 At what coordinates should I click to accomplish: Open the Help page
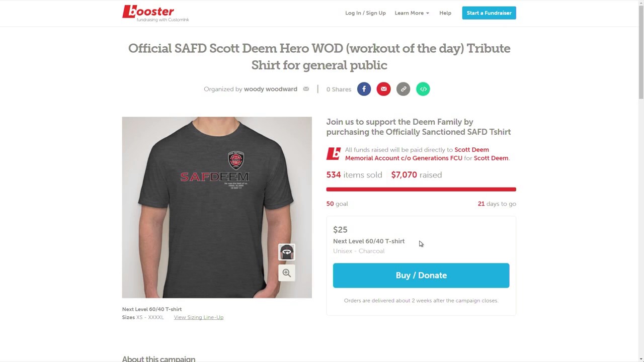[x=445, y=13]
